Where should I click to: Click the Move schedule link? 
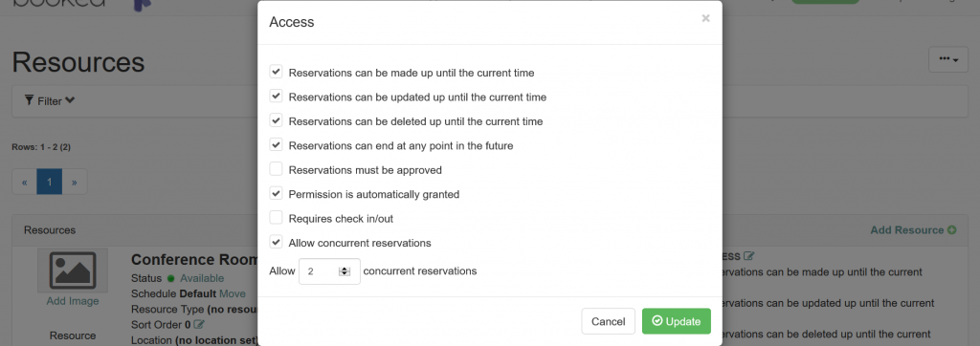point(232,293)
